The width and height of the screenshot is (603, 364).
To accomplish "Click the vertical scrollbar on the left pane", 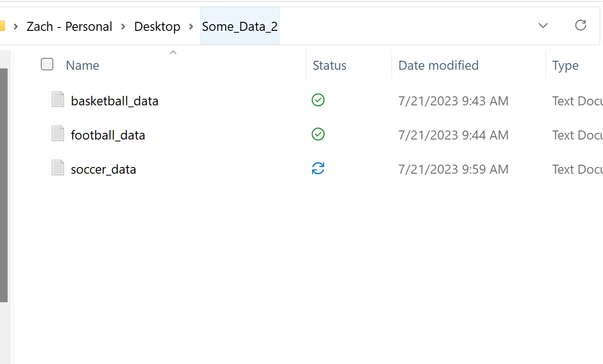I will [x=4, y=185].
